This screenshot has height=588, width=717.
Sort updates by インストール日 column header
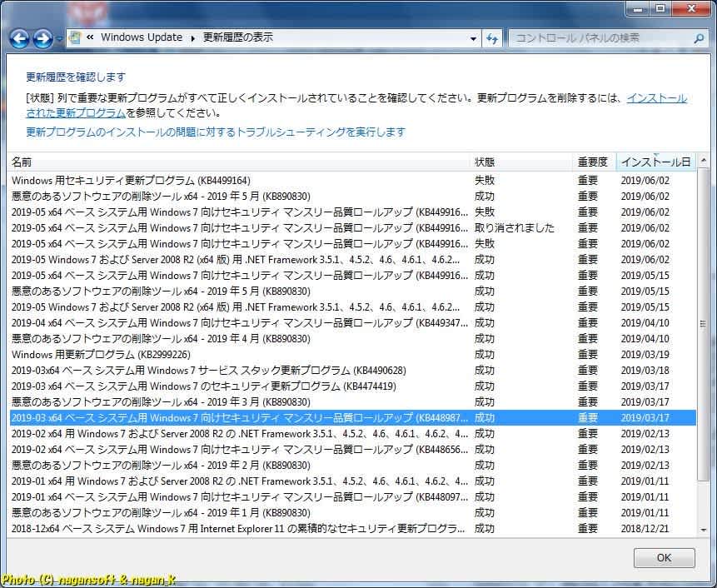pyautogui.click(x=655, y=162)
